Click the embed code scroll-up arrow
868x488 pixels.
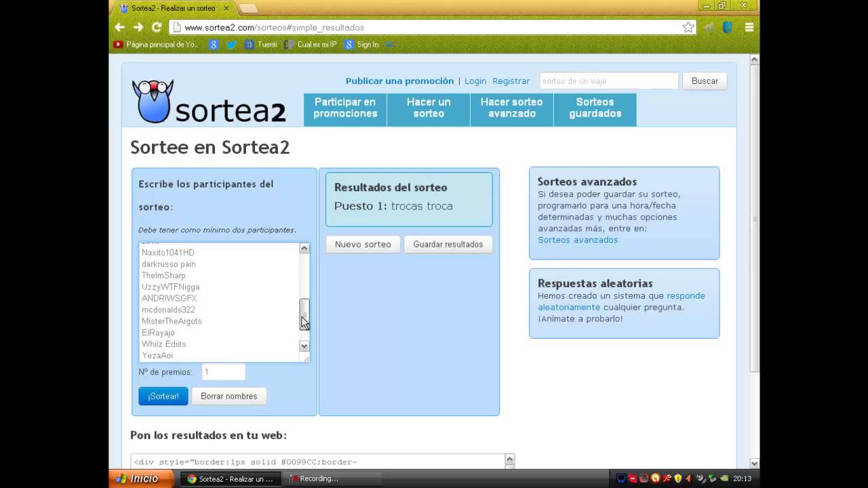[x=510, y=459]
